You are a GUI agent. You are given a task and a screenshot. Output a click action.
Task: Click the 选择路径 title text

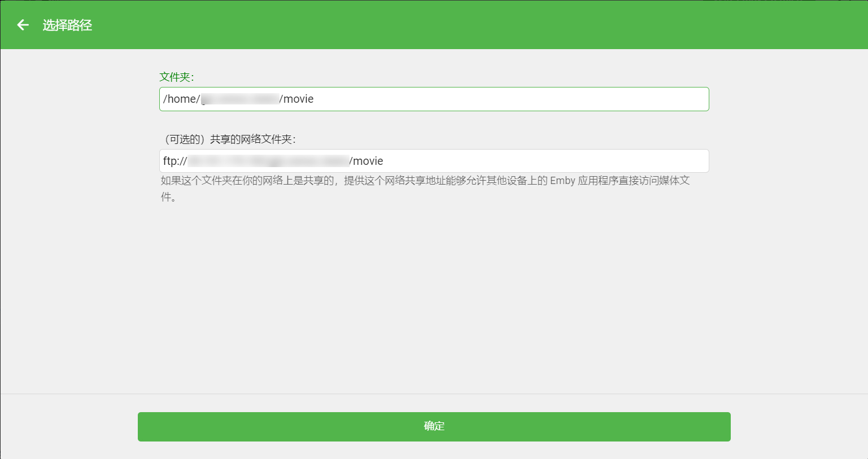[66, 25]
